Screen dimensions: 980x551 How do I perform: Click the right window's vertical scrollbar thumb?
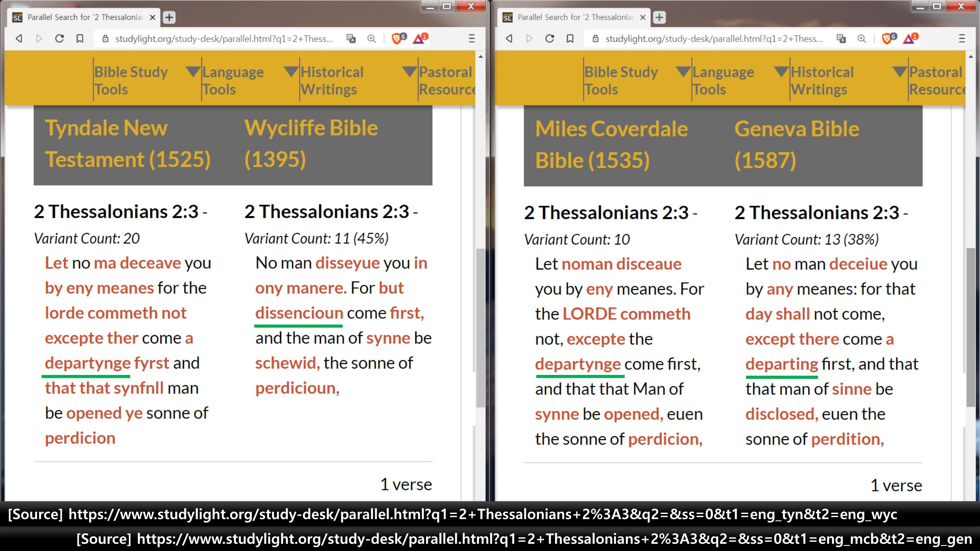click(971, 327)
